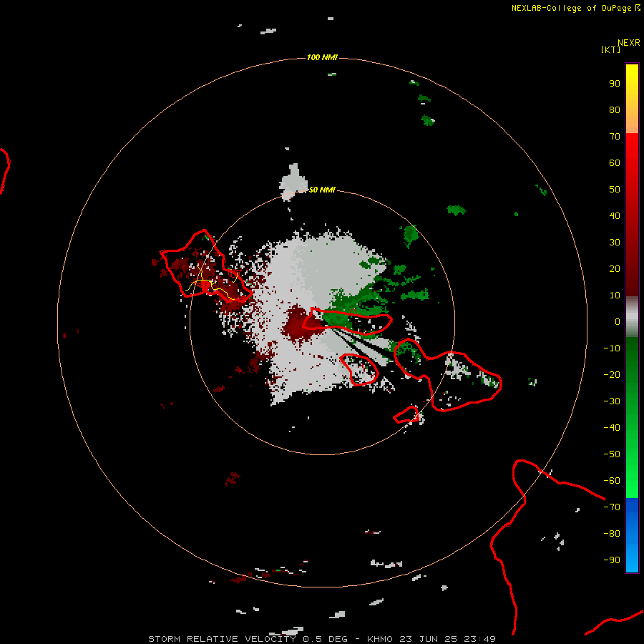This screenshot has width=644, height=644.
Task: Click the NEXLAB-College of DuPage header text
Action: [575, 8]
